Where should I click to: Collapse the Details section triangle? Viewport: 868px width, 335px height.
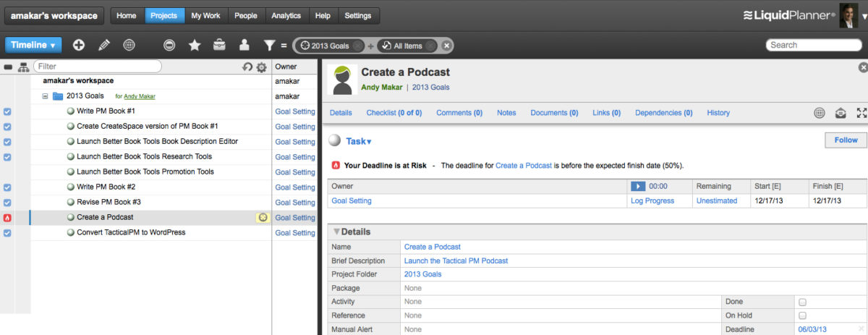point(336,232)
